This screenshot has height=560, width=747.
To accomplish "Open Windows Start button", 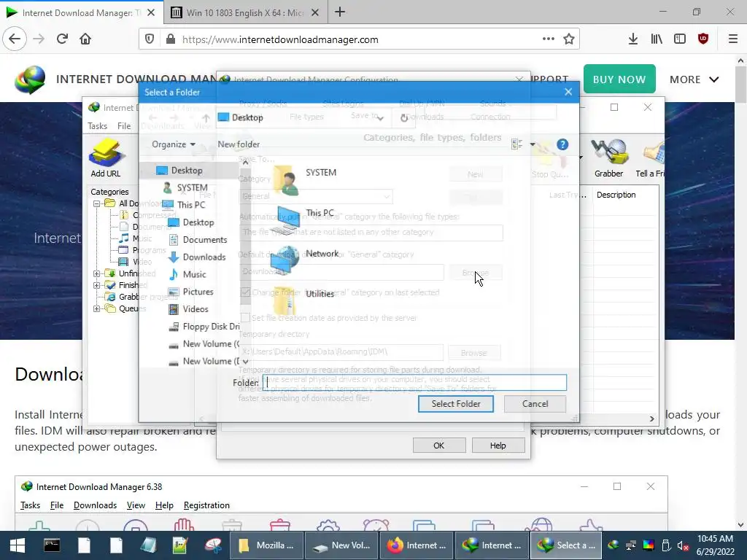I will pos(18,545).
